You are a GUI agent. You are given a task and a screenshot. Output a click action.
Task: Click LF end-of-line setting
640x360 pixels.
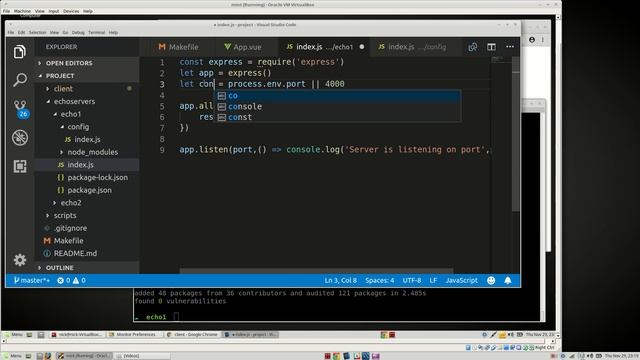(x=433, y=280)
